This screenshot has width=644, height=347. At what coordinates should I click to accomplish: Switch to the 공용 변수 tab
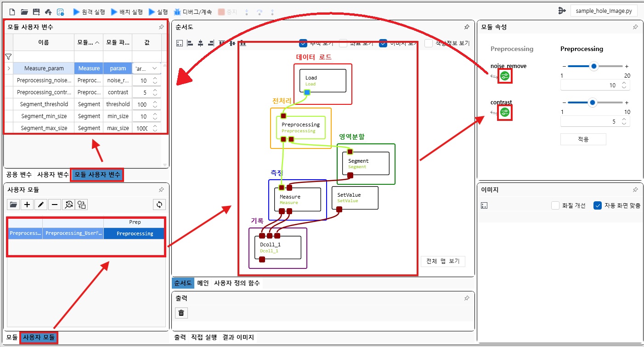coord(19,175)
